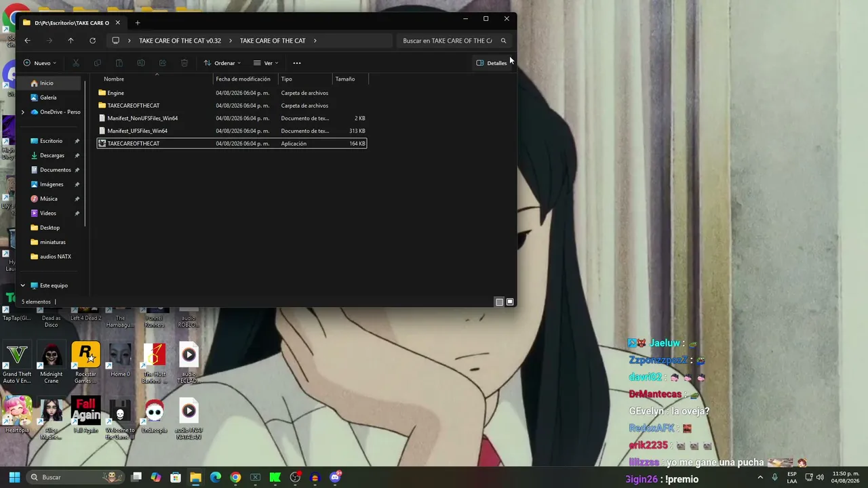The height and width of the screenshot is (488, 868).
Task: Go up one folder level
Action: (x=71, y=41)
